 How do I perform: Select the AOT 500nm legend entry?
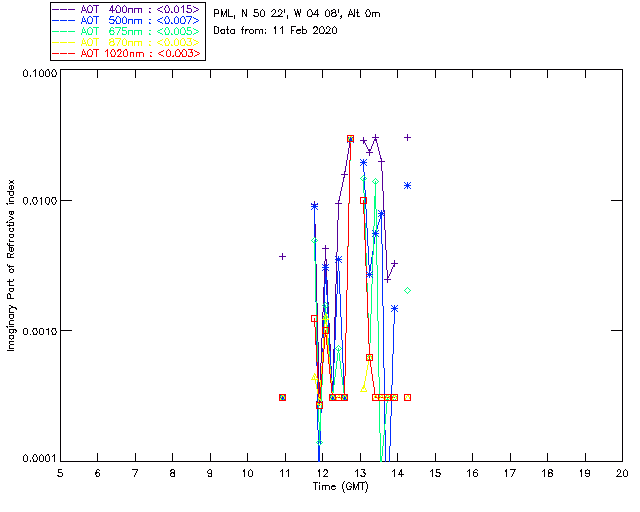click(127, 20)
